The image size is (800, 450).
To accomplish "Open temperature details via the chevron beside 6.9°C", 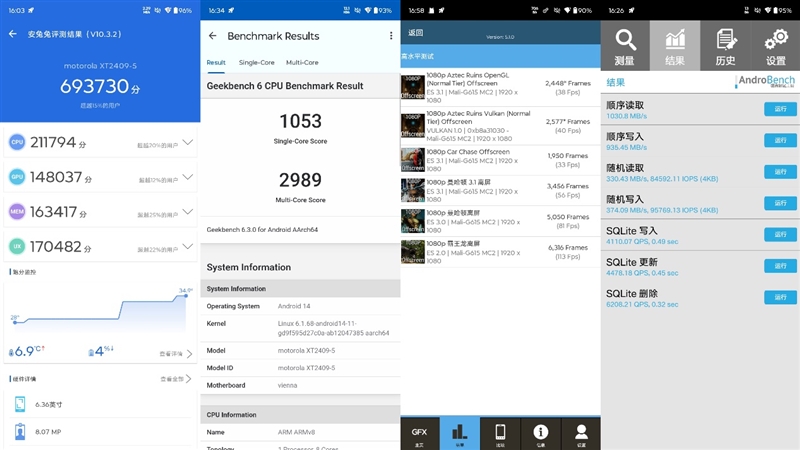I will (189, 354).
